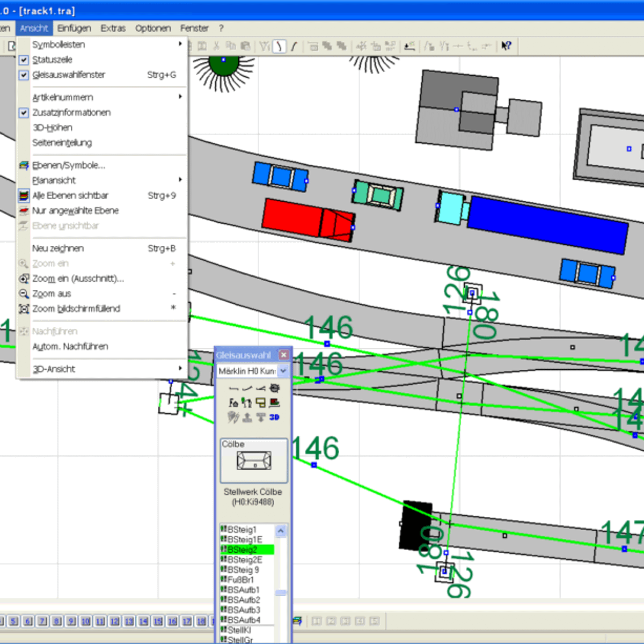Click the greyed upward arrow icon in Gleisauswahl
The height and width of the screenshot is (644, 644).
point(247,417)
